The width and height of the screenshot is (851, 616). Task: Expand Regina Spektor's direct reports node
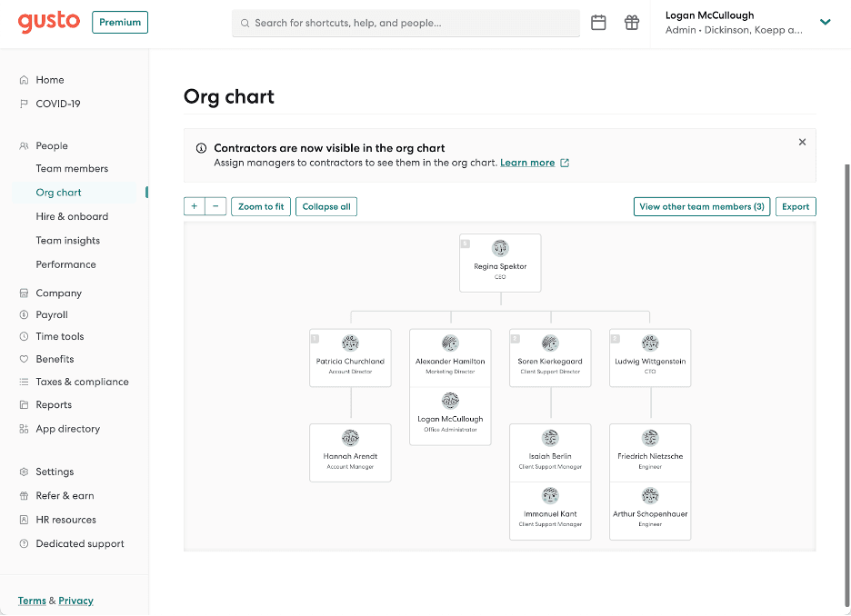[465, 243]
